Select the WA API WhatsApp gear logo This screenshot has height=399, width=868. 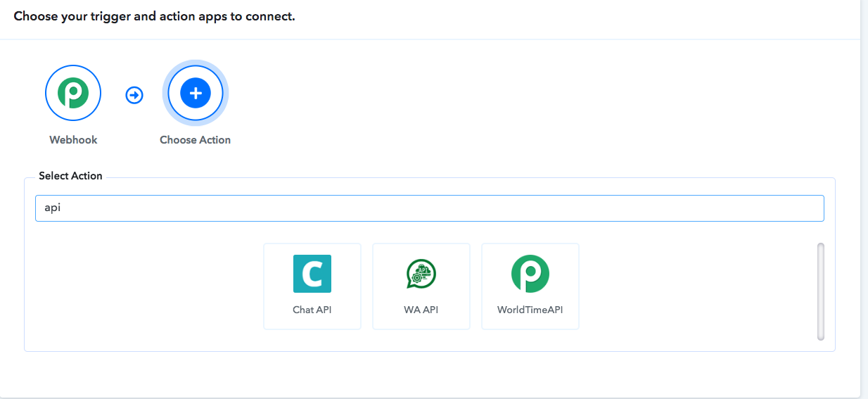click(421, 274)
